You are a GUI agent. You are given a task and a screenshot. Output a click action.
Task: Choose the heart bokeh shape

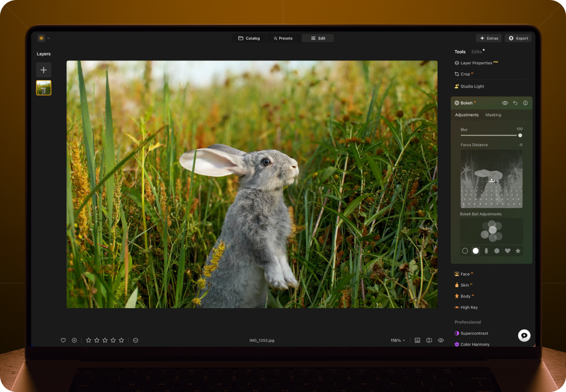(507, 250)
